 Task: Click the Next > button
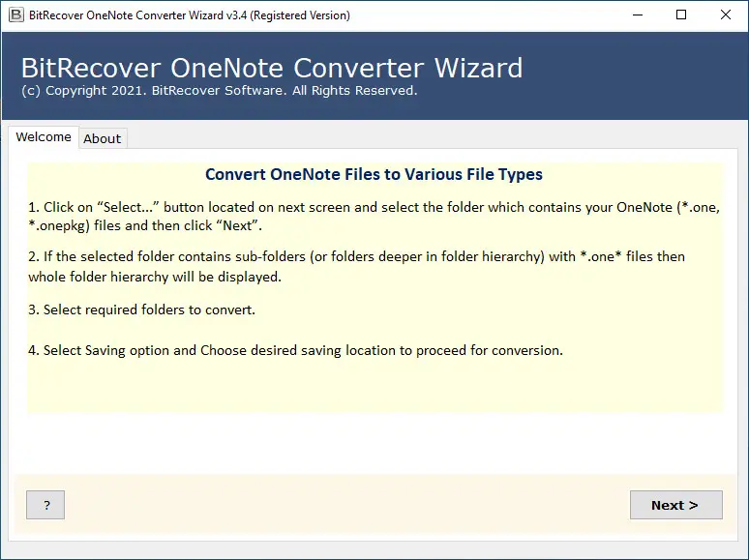[675, 505]
